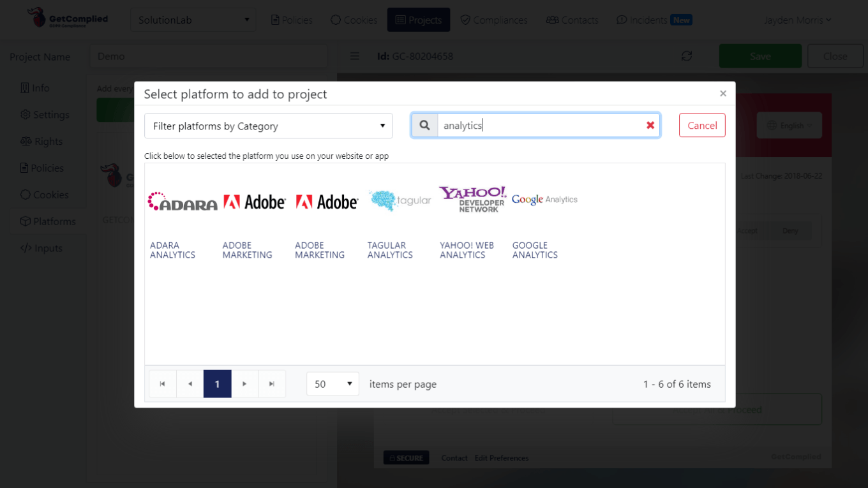Click into the analytics search field
868x488 pixels.
click(539, 126)
